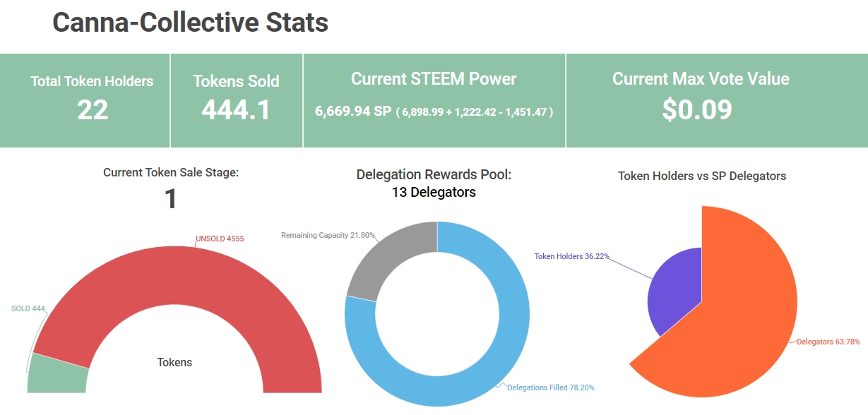This screenshot has width=868, height=415.
Task: Click the UNSOLD 4555 chart label
Action: (x=220, y=239)
